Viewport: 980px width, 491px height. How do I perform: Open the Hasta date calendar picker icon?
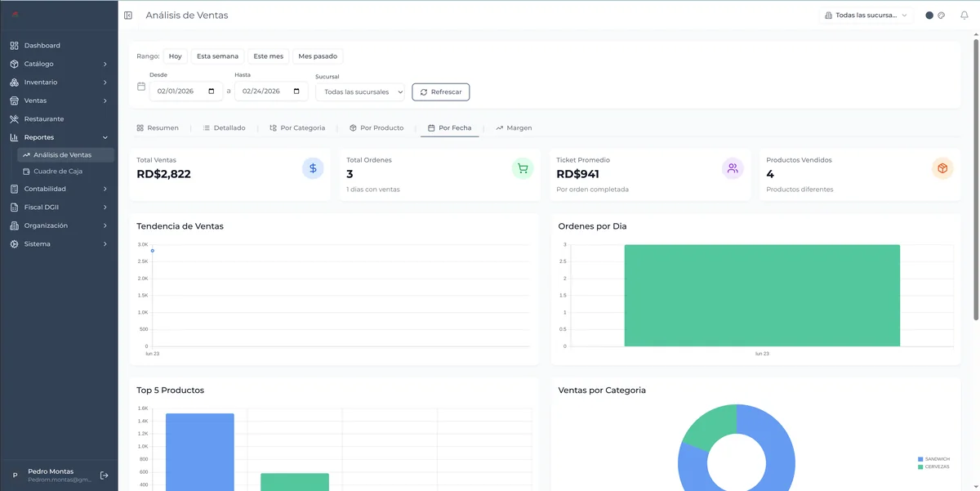tap(296, 92)
